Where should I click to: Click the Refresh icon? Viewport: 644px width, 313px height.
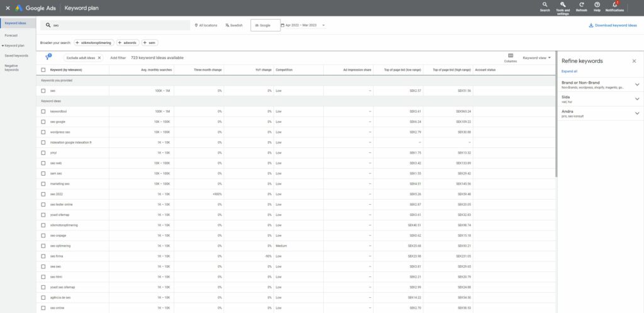click(581, 4)
